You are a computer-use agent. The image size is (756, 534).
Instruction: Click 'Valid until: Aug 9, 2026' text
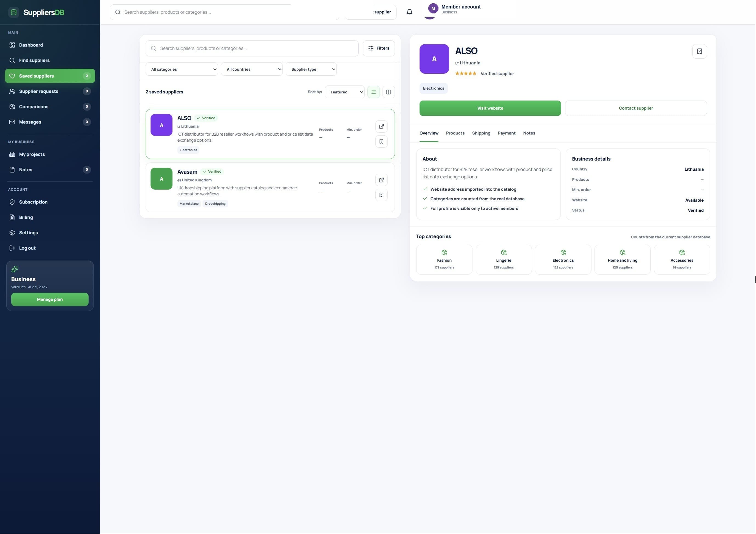[29, 287]
